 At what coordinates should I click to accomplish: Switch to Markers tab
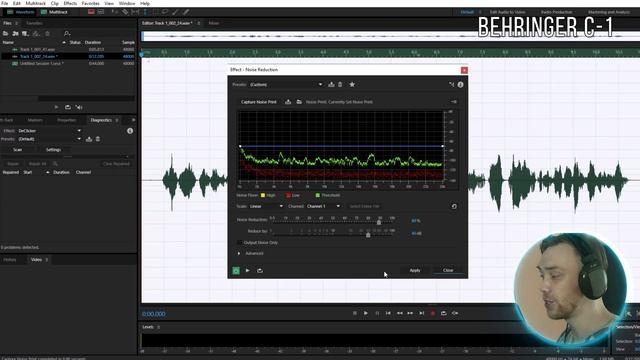(35, 120)
